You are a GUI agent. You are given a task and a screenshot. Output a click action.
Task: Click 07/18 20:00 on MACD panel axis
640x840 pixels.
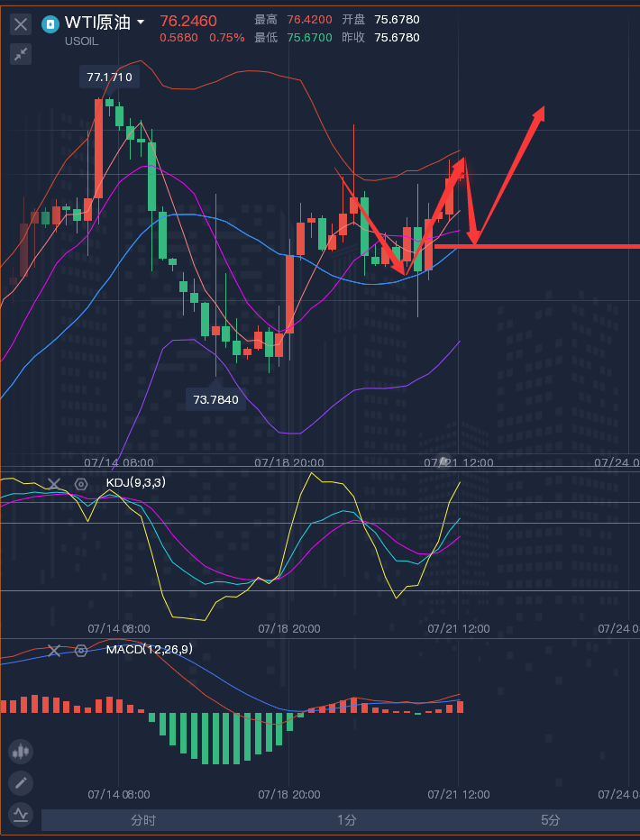pyautogui.click(x=289, y=794)
